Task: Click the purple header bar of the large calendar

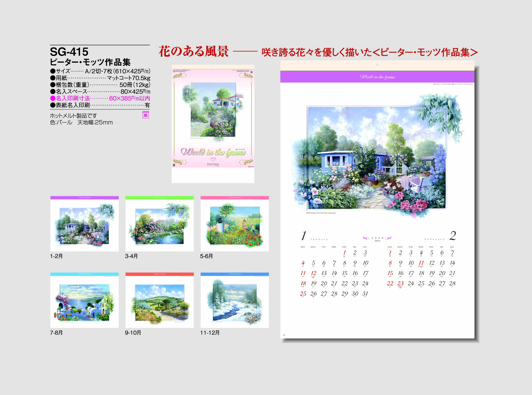Action: [x=377, y=77]
